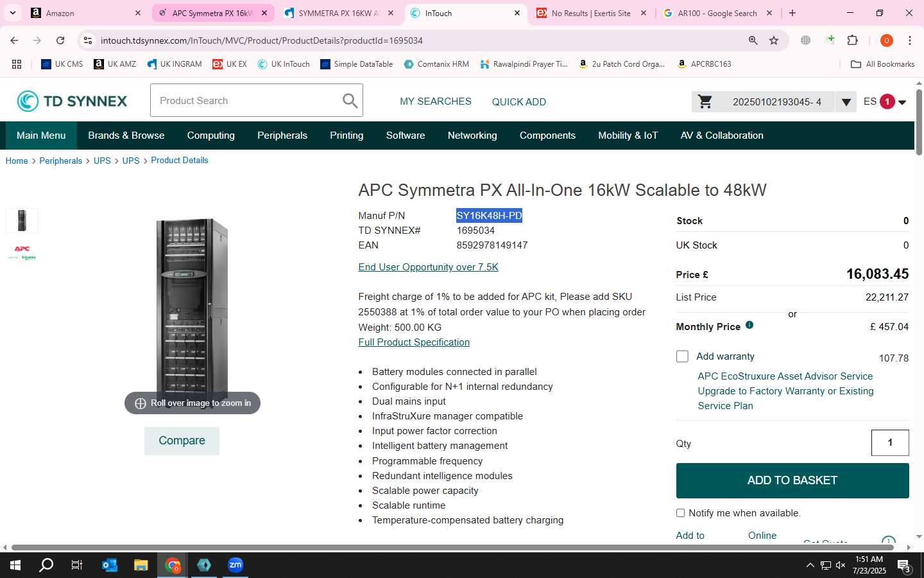The height and width of the screenshot is (578, 924).
Task: Open Chrome three-dot menu
Action: point(910,40)
